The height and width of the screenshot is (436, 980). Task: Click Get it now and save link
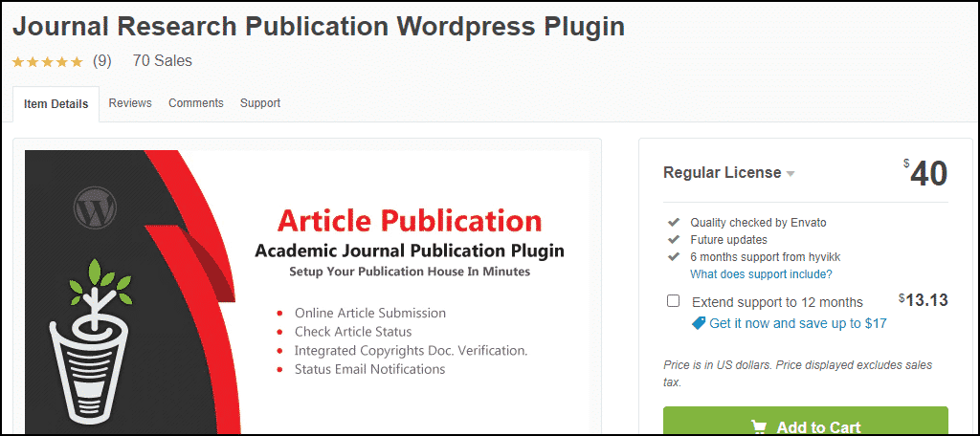click(798, 323)
